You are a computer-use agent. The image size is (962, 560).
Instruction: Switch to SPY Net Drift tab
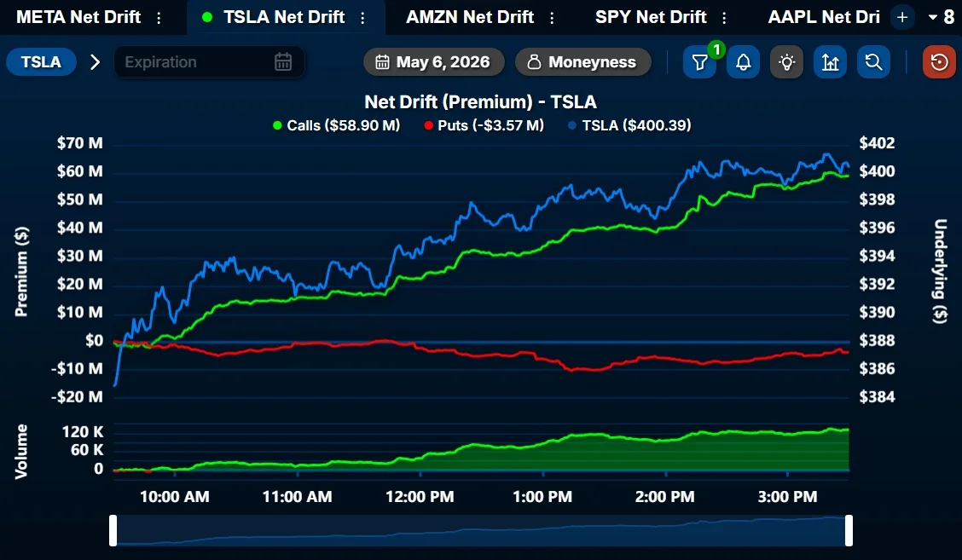[651, 17]
